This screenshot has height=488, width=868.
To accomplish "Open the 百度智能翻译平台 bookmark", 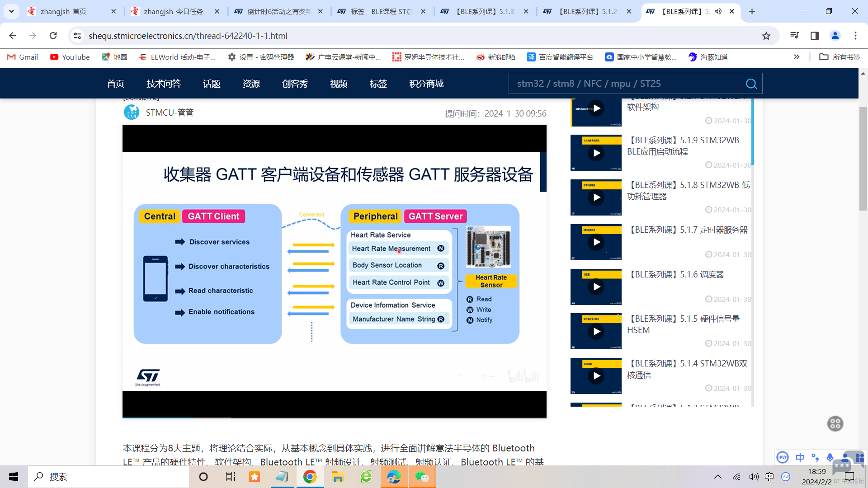I will [560, 57].
